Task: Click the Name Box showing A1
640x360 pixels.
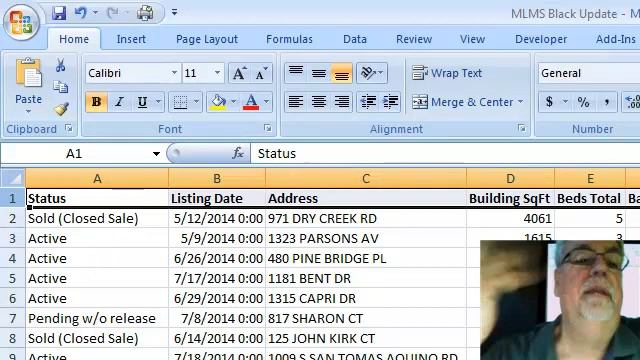Action: coord(74,154)
